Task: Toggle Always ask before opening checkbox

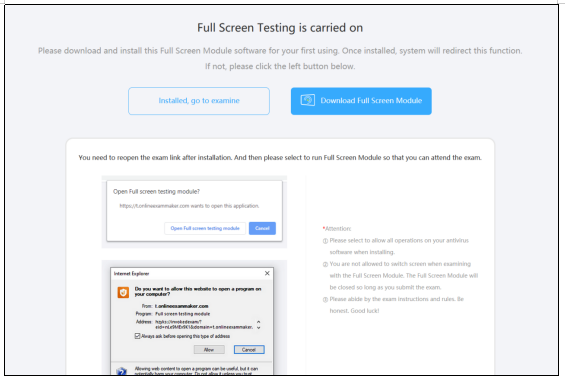Action: [137, 336]
